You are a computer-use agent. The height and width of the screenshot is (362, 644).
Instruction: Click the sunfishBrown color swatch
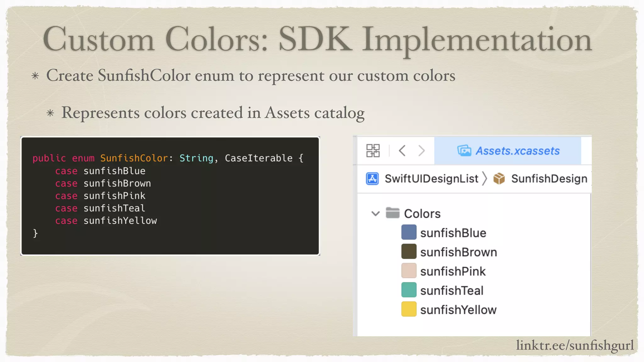(409, 251)
